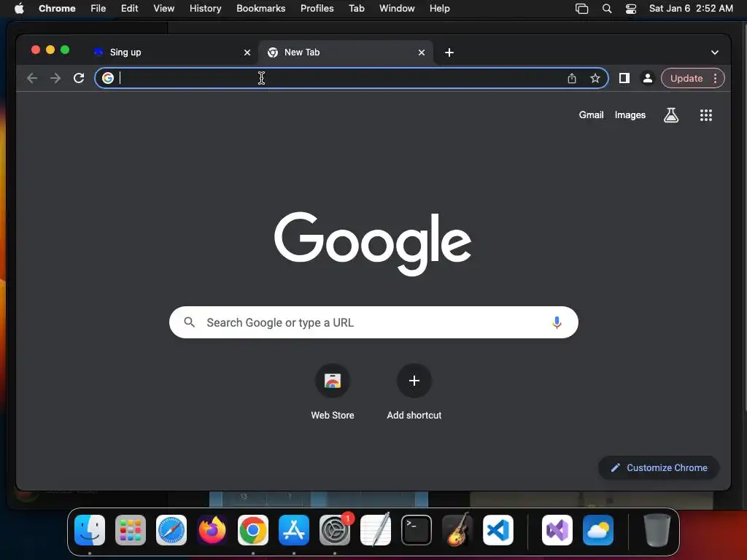
Task: Open the Images link
Action: [630, 114]
